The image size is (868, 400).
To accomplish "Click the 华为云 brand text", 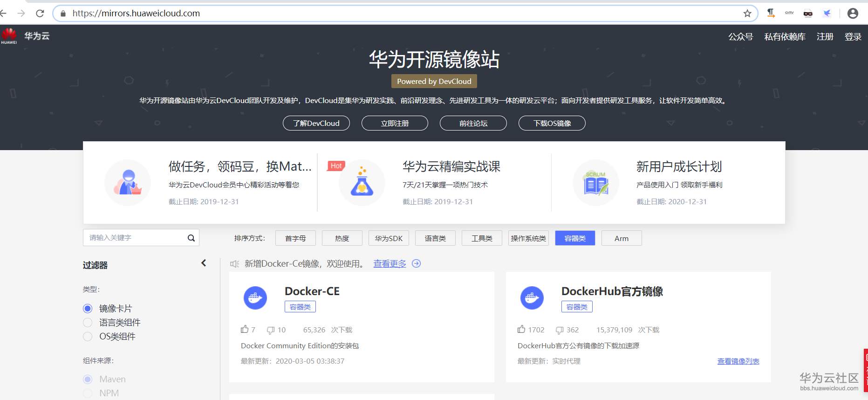I will [x=37, y=36].
